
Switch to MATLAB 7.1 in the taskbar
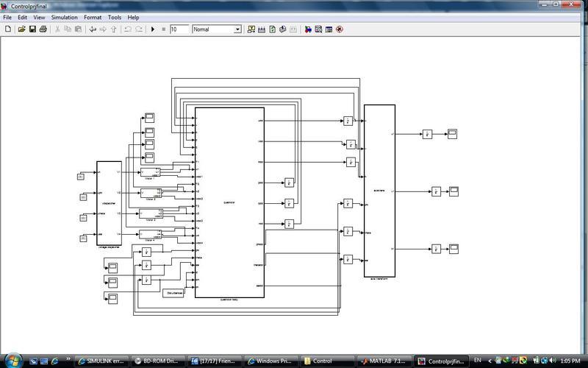click(x=384, y=361)
